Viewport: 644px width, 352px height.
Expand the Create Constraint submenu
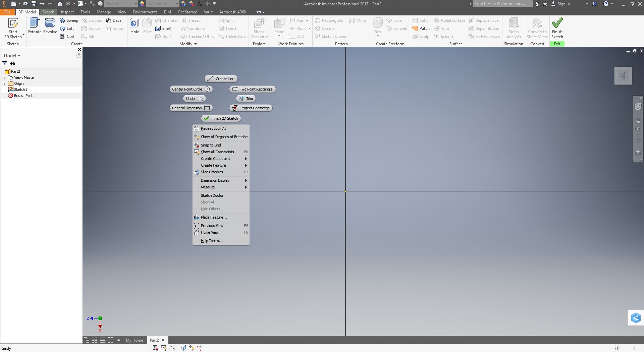tap(216, 158)
